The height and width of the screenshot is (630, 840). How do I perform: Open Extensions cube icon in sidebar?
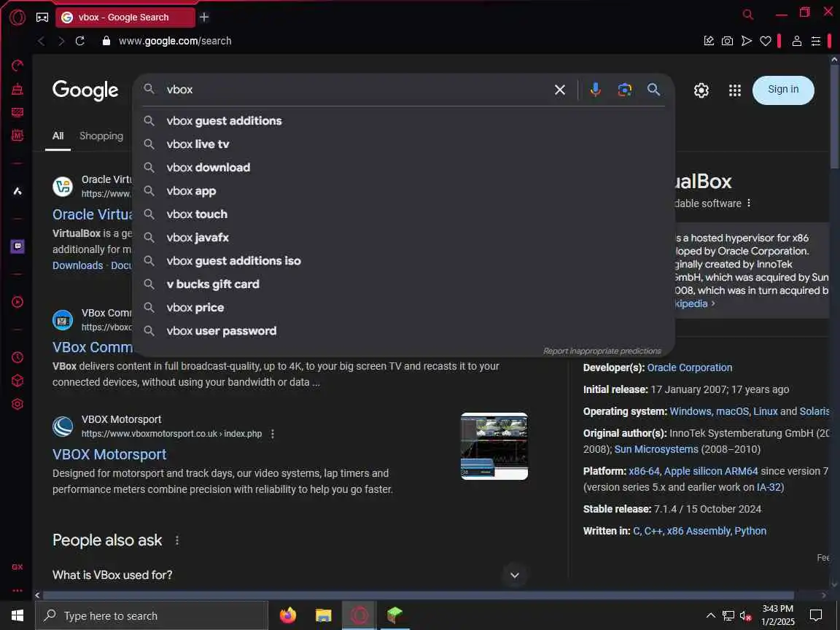point(17,381)
